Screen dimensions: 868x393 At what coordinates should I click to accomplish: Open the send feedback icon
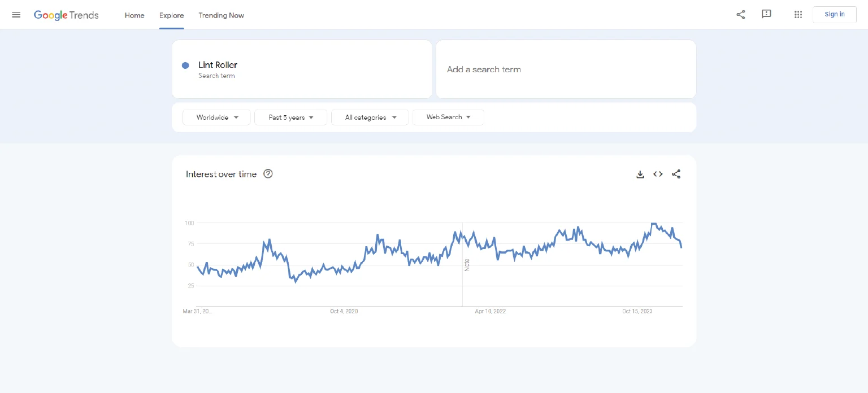[766, 15]
